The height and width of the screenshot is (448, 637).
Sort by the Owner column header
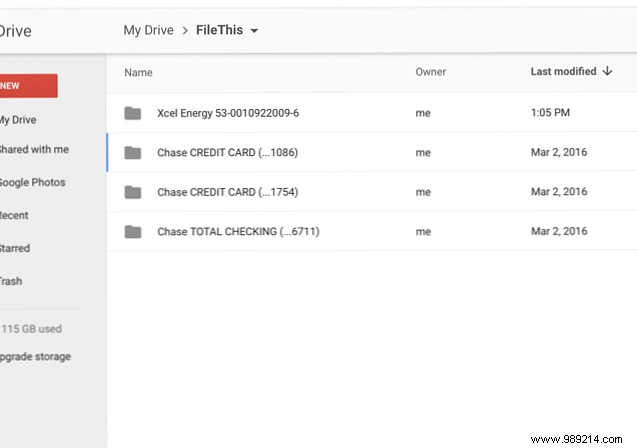click(x=431, y=72)
